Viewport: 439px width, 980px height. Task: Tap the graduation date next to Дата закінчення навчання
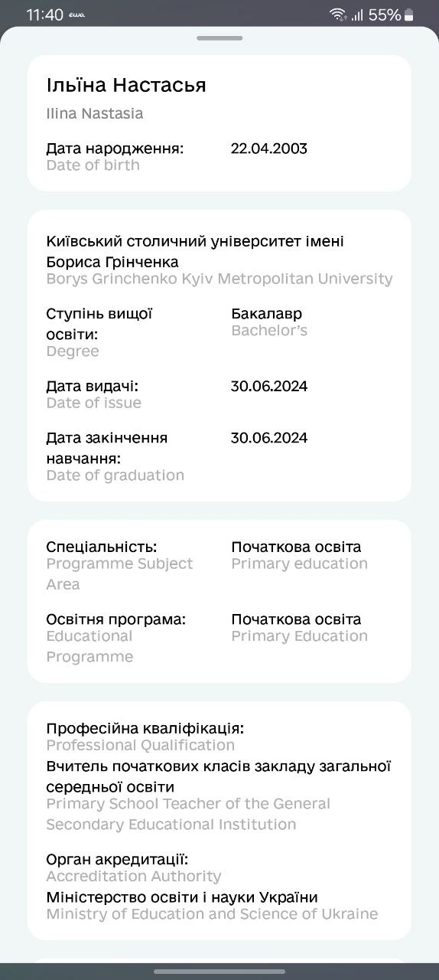[x=269, y=438]
